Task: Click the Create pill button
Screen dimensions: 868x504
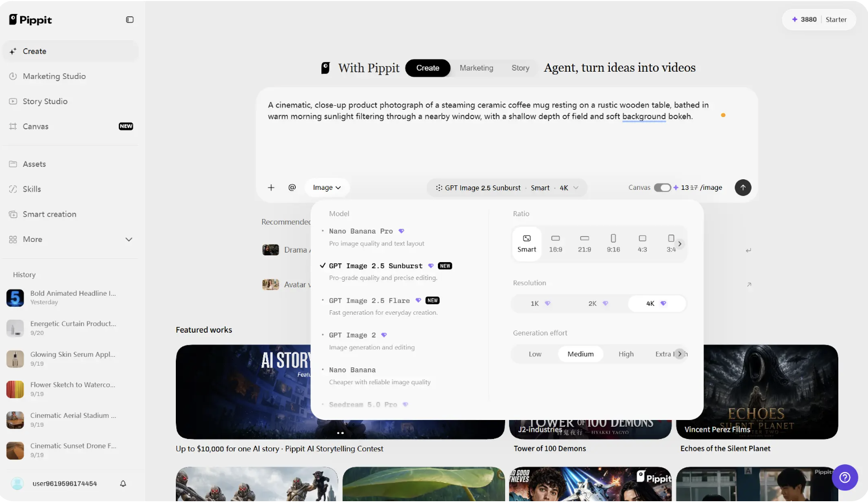Action: click(x=428, y=68)
